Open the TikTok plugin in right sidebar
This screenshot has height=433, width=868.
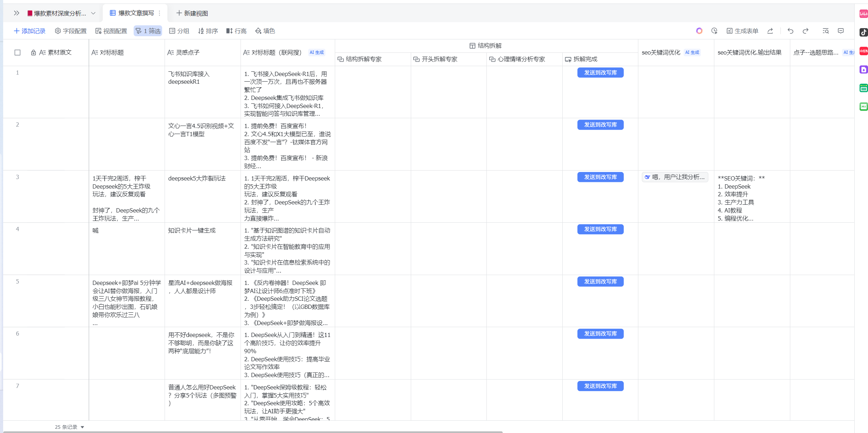(863, 32)
